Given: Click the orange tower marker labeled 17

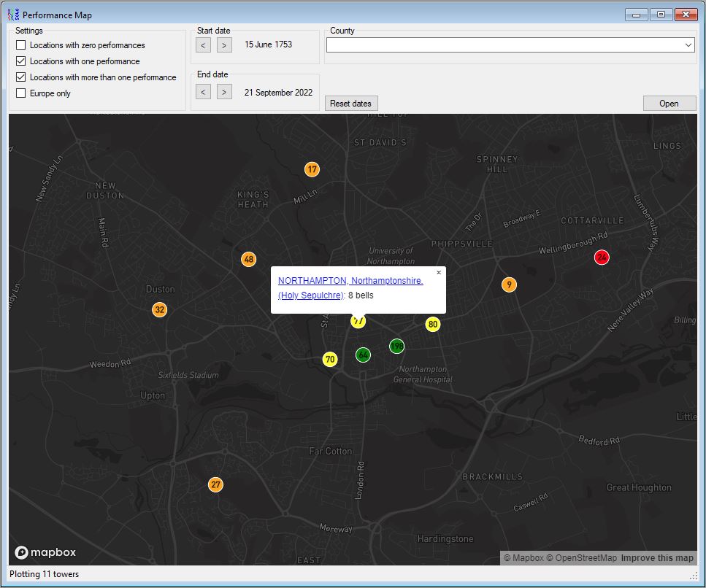Looking at the screenshot, I should (312, 169).
